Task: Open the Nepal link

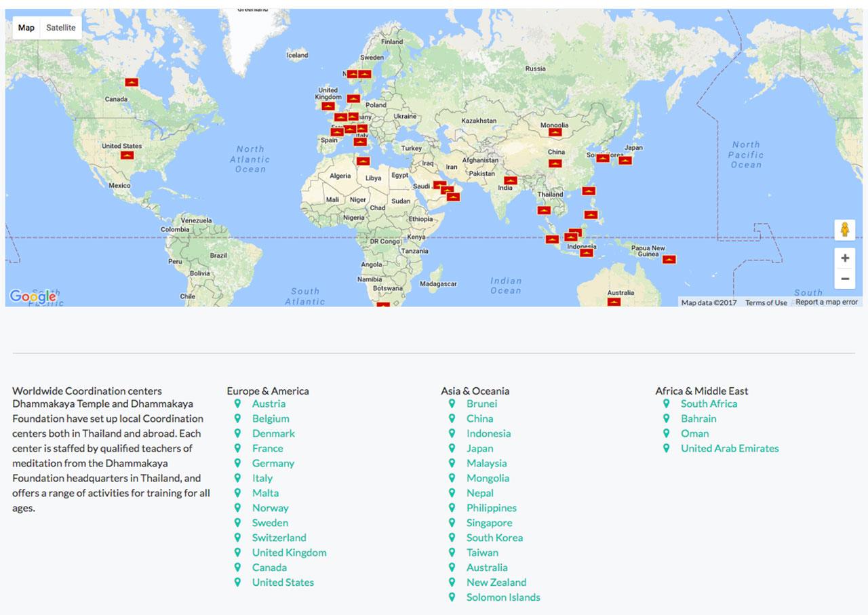Action: click(480, 493)
